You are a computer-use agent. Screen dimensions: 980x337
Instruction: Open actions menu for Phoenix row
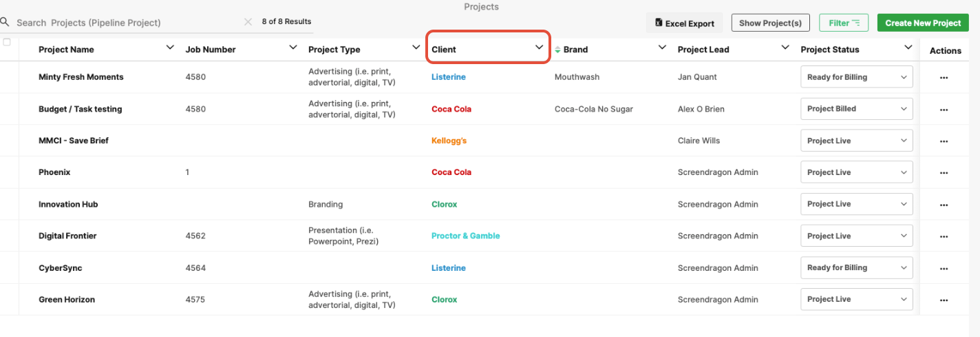coord(944,172)
